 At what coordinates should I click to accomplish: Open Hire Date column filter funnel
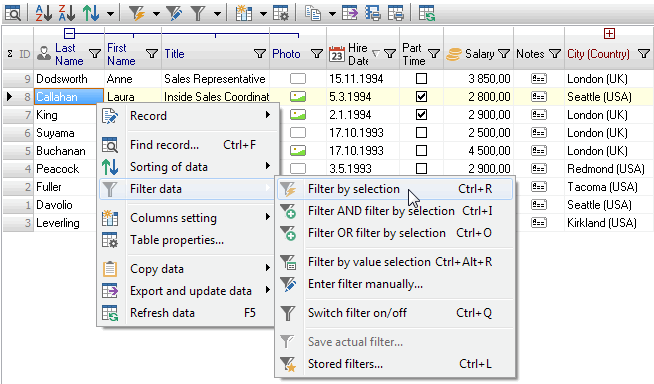[390, 54]
